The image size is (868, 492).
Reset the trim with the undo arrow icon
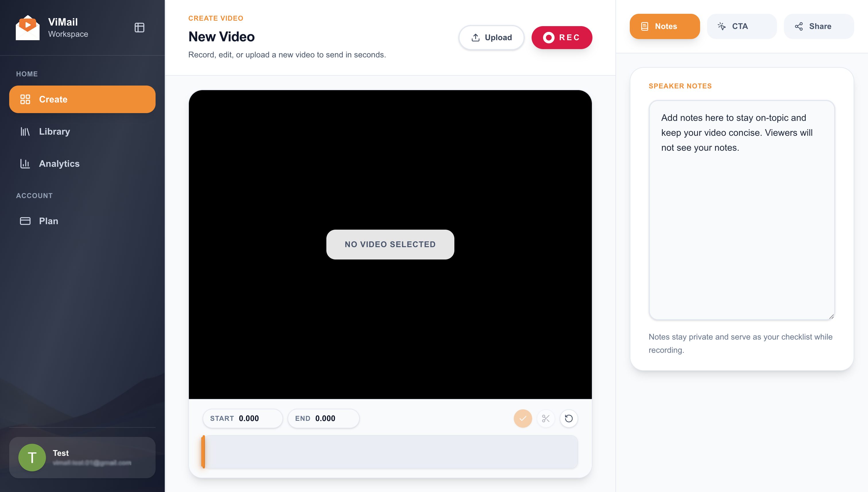point(569,418)
